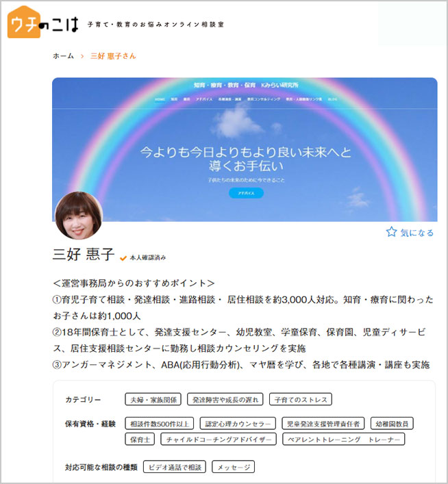Click the ウチのこは house logo
Image resolution: width=448 pixels, height=484 pixels.
click(43, 22)
